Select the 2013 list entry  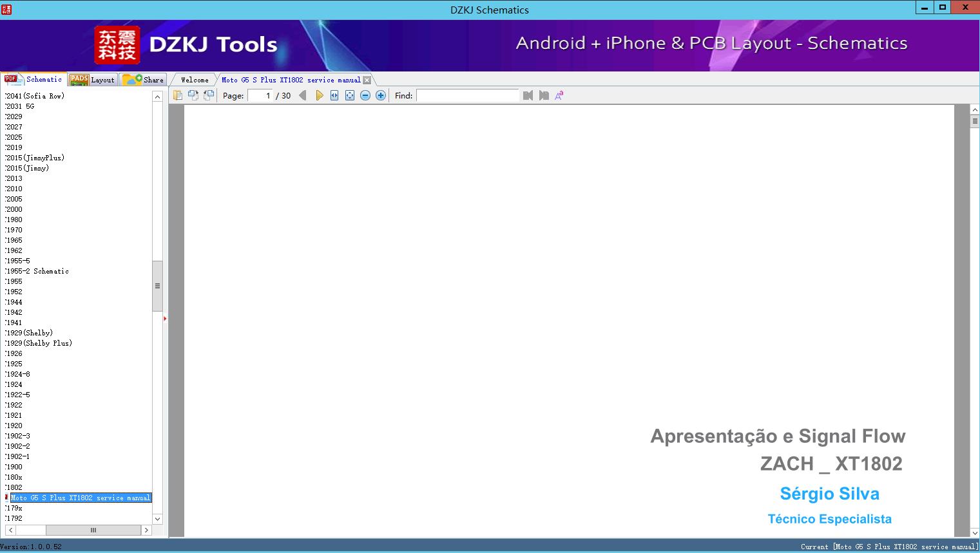pyautogui.click(x=14, y=178)
